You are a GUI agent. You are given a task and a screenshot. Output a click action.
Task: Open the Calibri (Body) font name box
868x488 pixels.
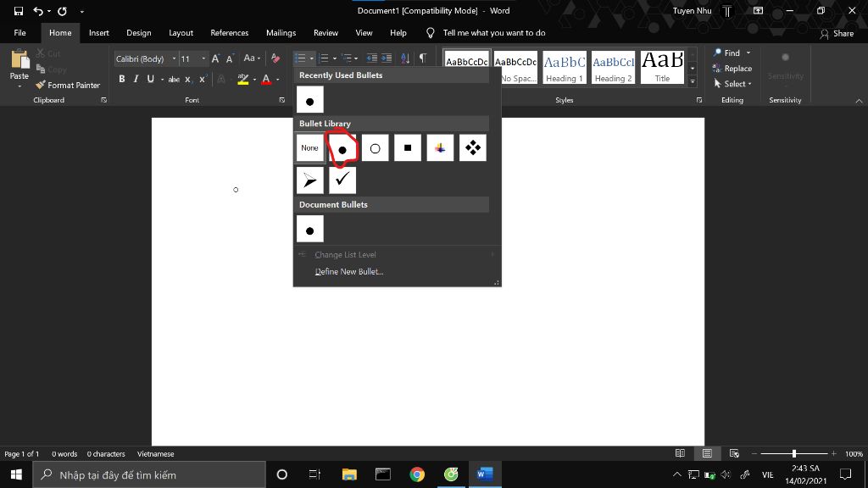tap(146, 58)
